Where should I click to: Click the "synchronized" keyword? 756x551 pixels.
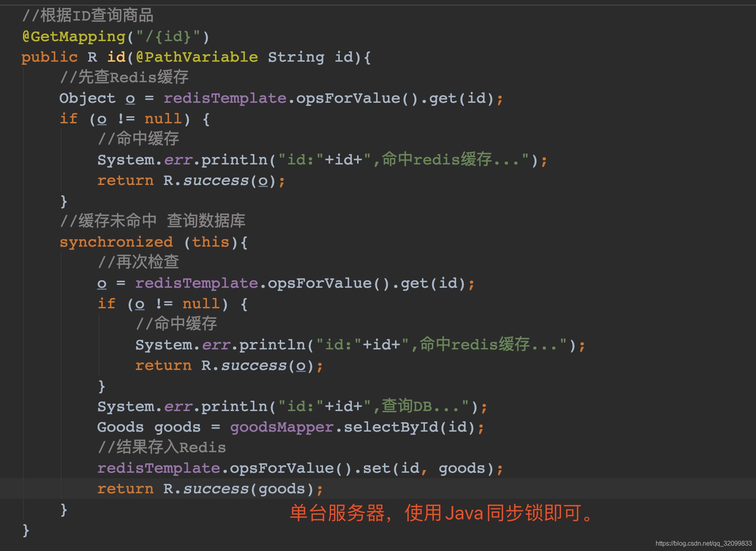point(116,242)
